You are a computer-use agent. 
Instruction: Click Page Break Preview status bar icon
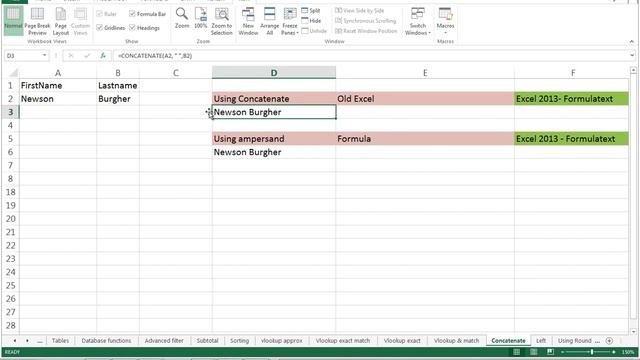click(x=550, y=352)
